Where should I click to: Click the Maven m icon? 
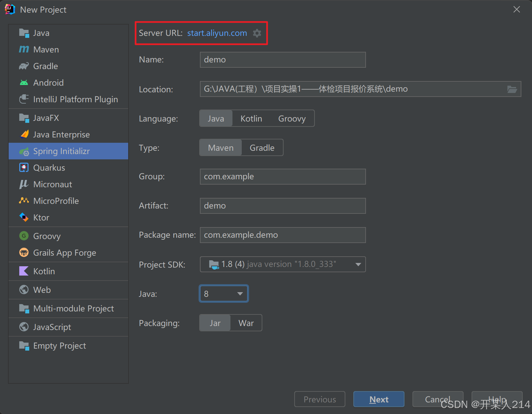pos(24,49)
